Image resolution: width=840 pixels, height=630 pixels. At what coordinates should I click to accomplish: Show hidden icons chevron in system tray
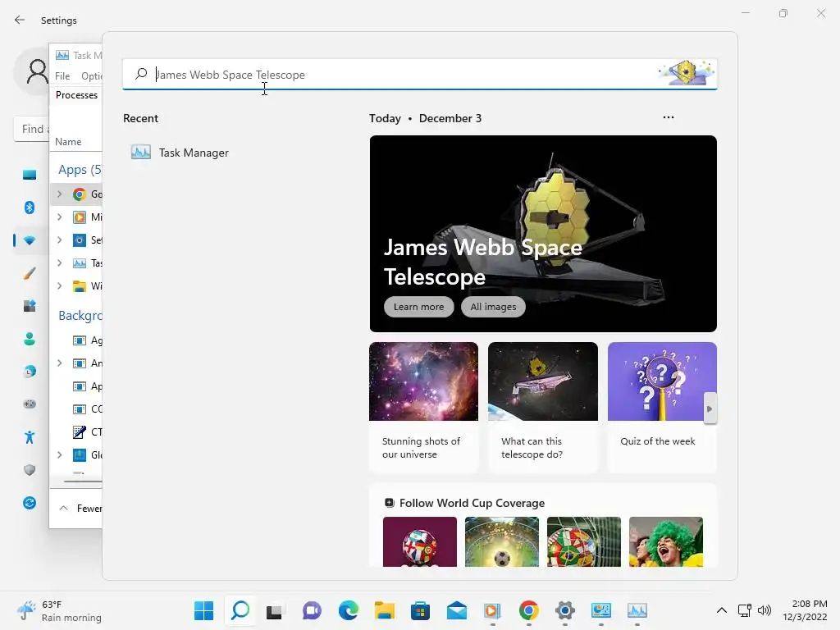coord(722,610)
